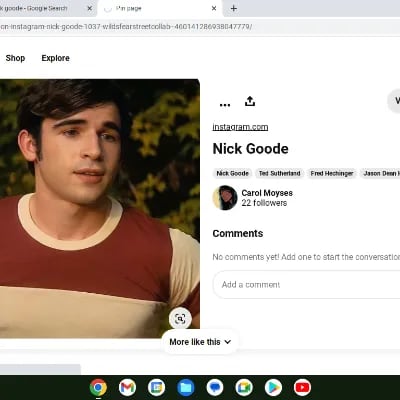Viewport: 400px width, 400px height.
Task: Open Gmail from the shelf
Action: pos(127,387)
